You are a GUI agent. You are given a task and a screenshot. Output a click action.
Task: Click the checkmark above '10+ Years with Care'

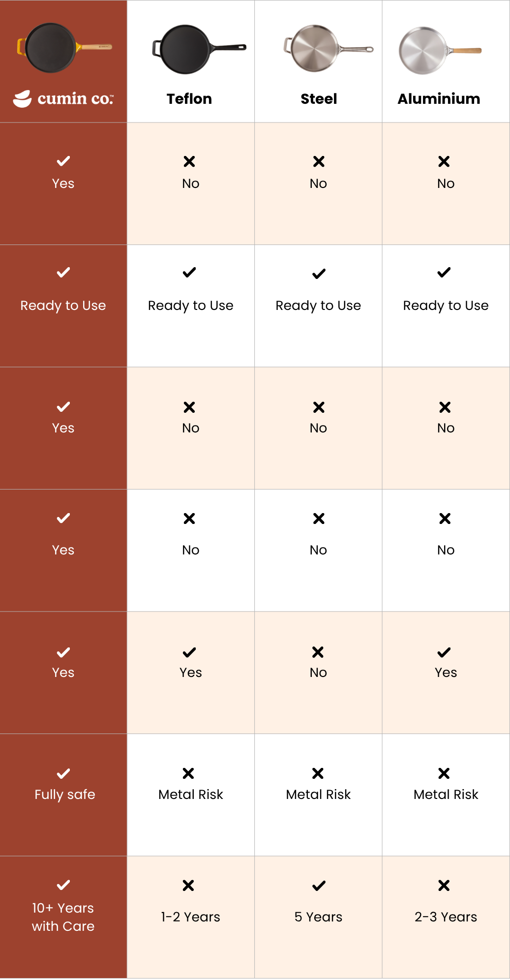[x=63, y=885]
